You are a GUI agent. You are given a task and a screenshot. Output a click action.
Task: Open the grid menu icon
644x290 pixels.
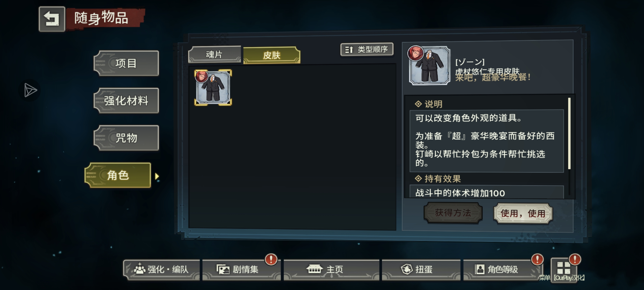pyautogui.click(x=564, y=268)
